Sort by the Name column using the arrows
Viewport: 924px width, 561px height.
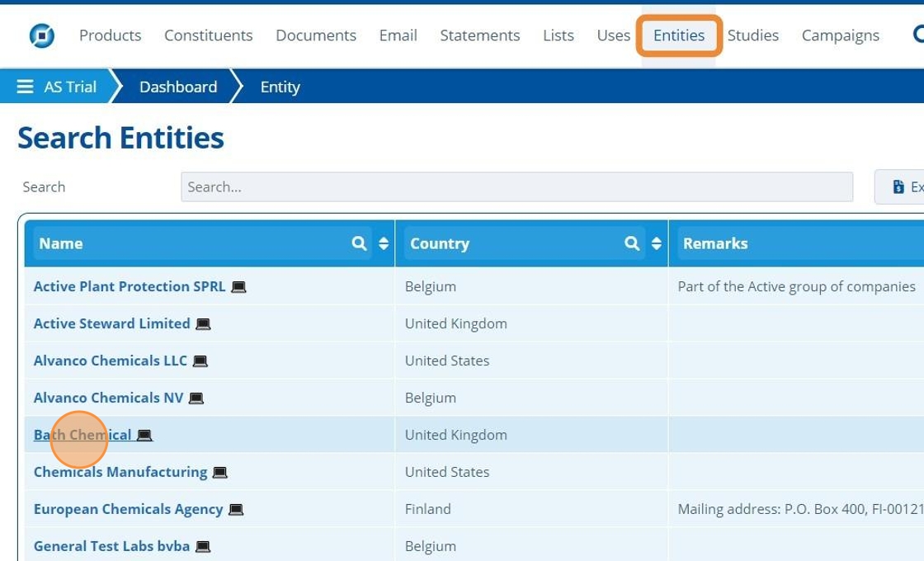(x=384, y=243)
